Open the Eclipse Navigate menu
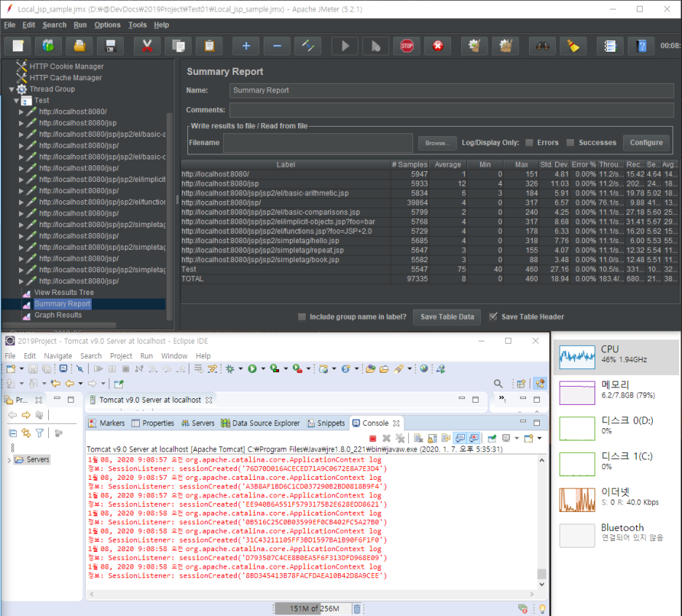The image size is (682, 616). pos(58,355)
